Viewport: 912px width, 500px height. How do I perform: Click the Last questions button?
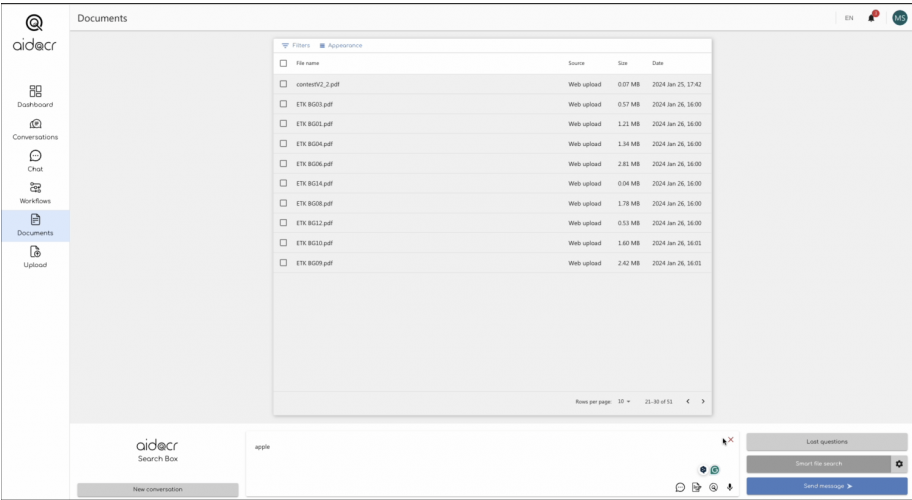(x=826, y=442)
